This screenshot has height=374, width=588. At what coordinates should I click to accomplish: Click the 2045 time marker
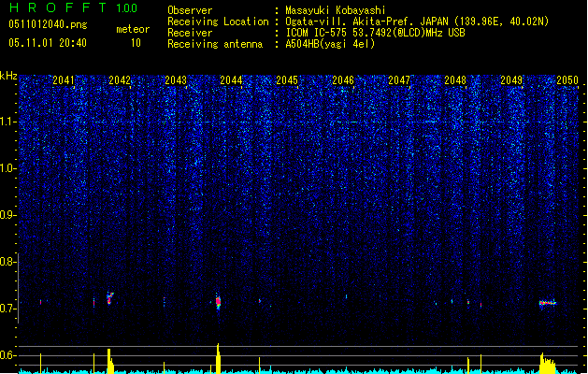coord(287,80)
